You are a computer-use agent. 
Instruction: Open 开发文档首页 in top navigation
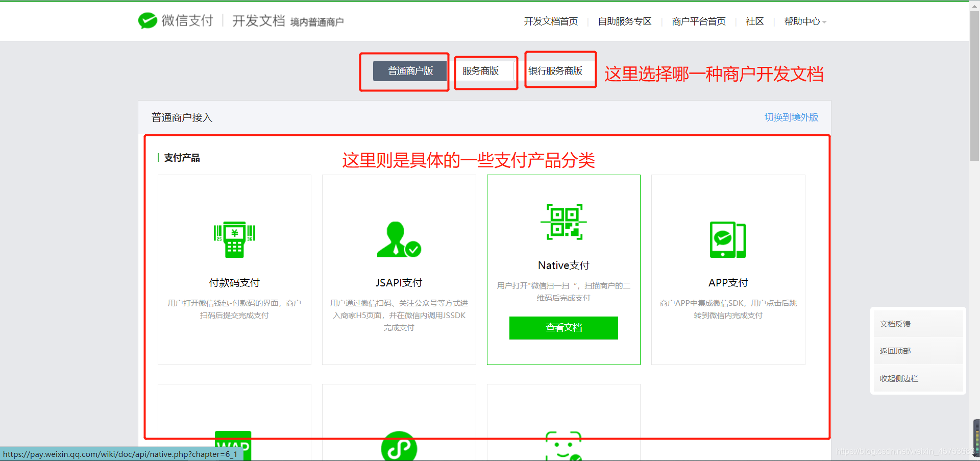(551, 21)
